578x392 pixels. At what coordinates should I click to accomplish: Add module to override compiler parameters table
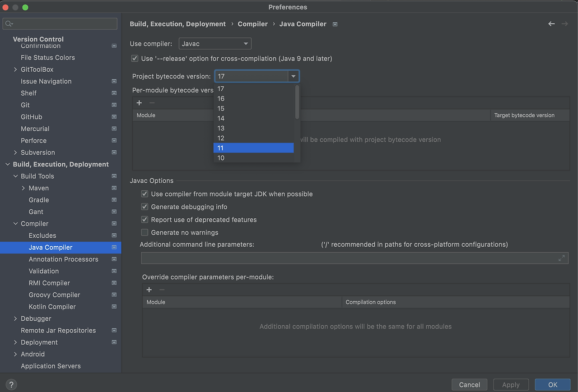(149, 290)
